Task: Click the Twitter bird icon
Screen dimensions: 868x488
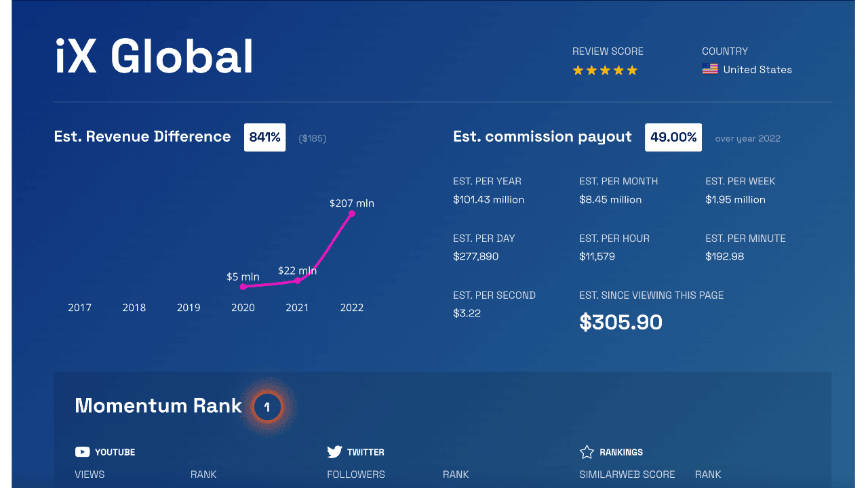Action: point(334,452)
